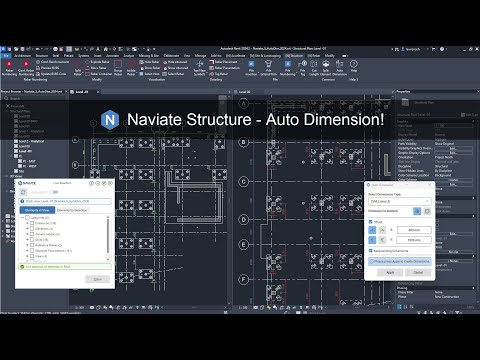Click the Cancel button in Auto Dimension

(418, 273)
